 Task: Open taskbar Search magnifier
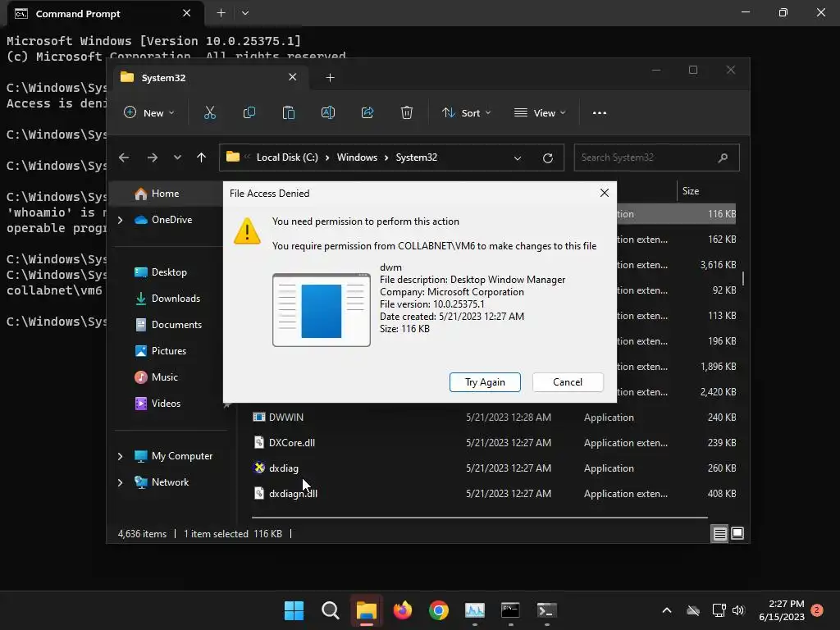(330, 610)
